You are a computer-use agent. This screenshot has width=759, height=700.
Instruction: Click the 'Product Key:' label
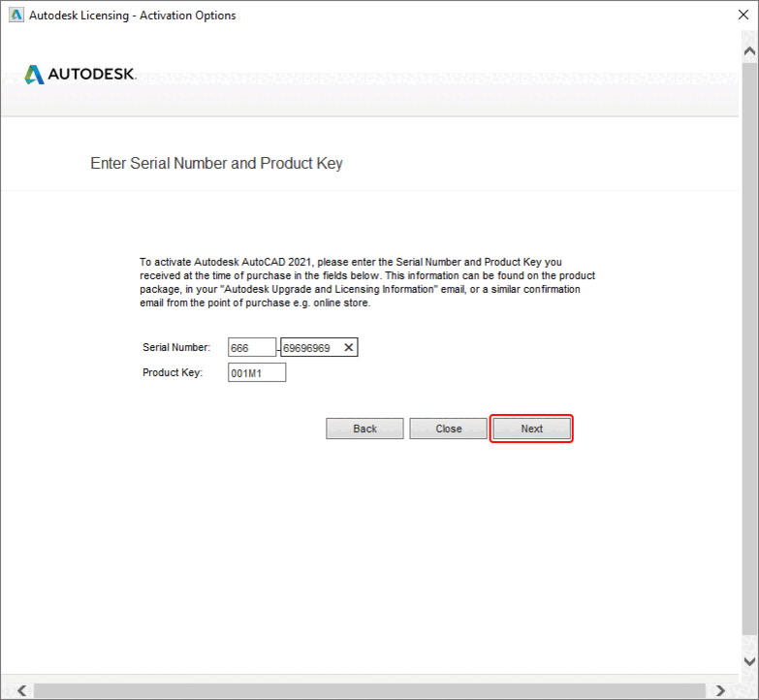[173, 372]
